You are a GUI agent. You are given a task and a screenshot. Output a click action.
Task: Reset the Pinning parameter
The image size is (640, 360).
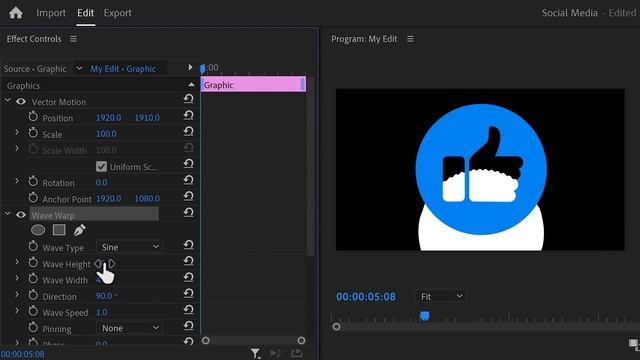[x=188, y=325]
